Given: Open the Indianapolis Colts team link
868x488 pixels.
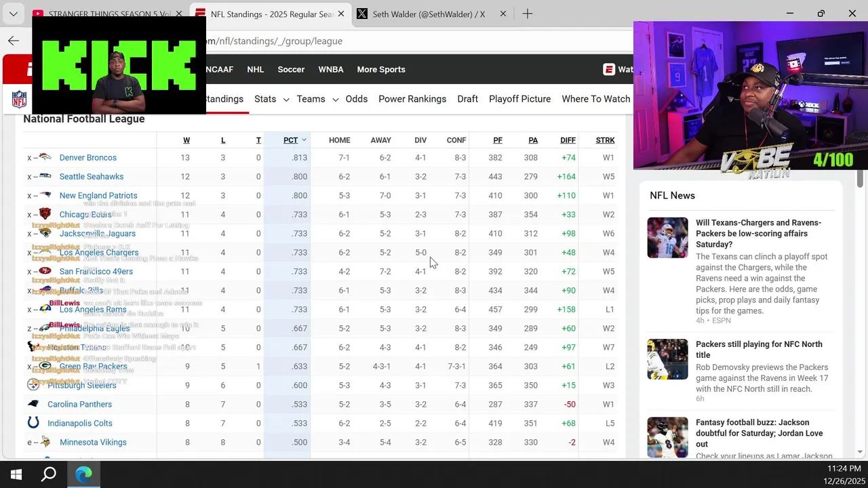Looking at the screenshot, I should coord(80,423).
